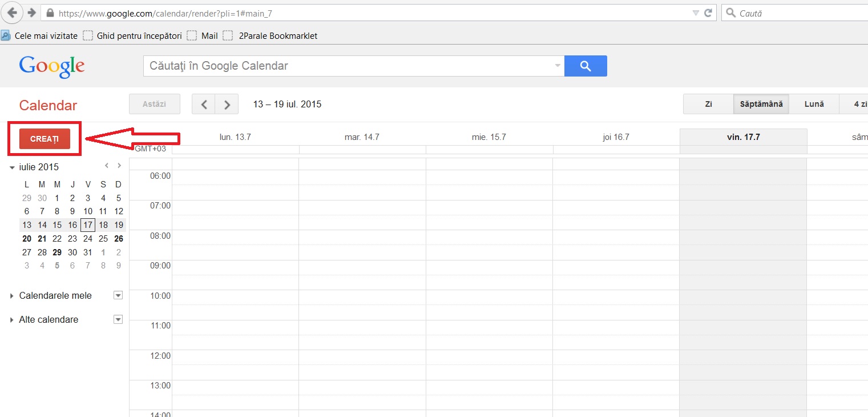Select day 29 of July in mini calendar
The width and height of the screenshot is (868, 417).
[57, 252]
